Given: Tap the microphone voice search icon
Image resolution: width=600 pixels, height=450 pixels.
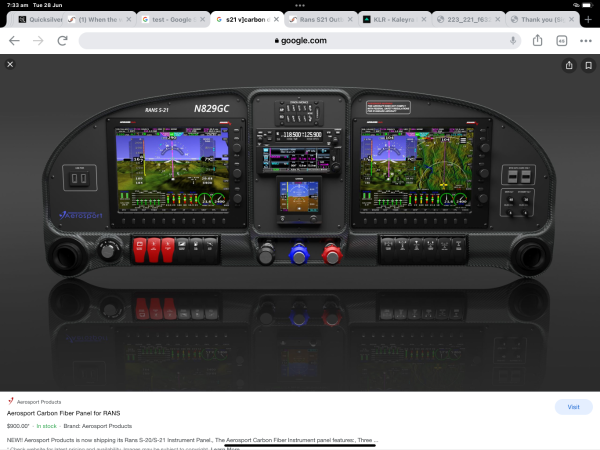Looking at the screenshot, I should [513, 40].
